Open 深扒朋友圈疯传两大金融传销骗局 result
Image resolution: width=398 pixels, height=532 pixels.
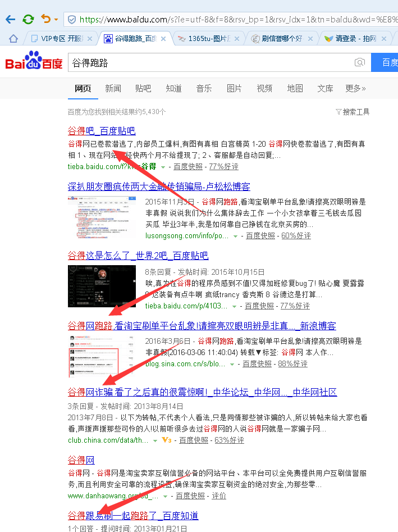click(159, 187)
